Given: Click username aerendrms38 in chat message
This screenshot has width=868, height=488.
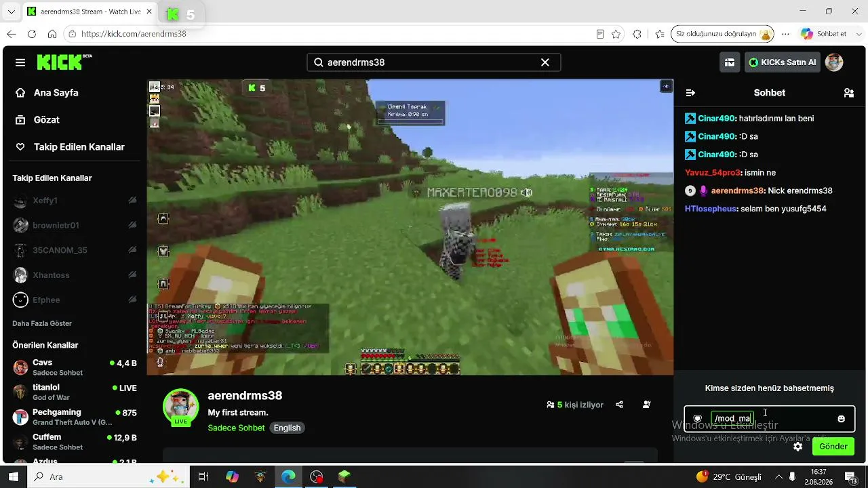Looking at the screenshot, I should pyautogui.click(x=738, y=191).
